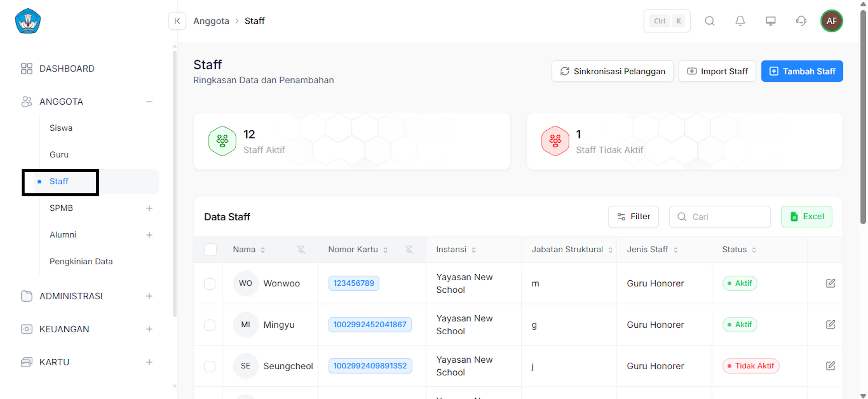
Task: Click the sidebar vertical scrollbar
Action: click(175, 184)
